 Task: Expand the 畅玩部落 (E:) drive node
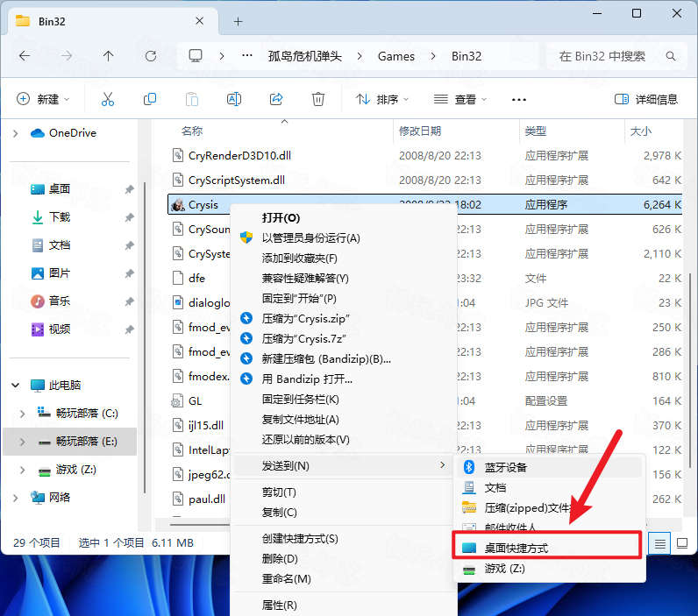pyautogui.click(x=22, y=442)
